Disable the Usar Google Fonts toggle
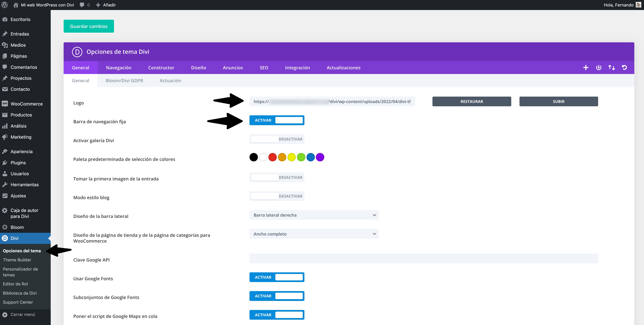The width and height of the screenshot is (644, 325). point(277,277)
